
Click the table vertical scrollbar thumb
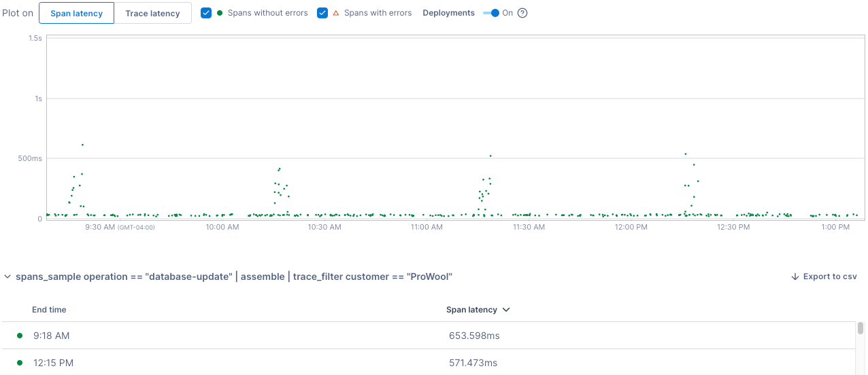860,329
